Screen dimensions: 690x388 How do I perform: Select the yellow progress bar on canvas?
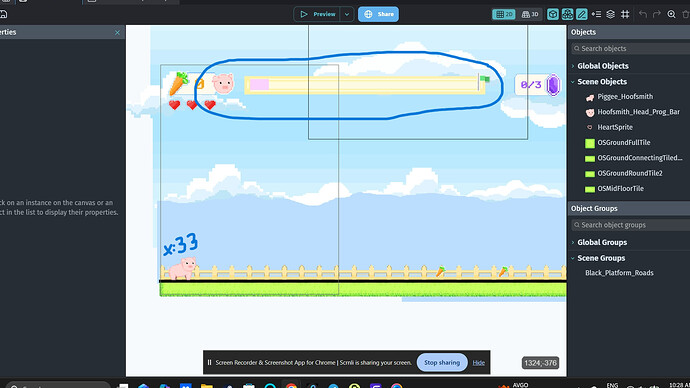click(365, 85)
